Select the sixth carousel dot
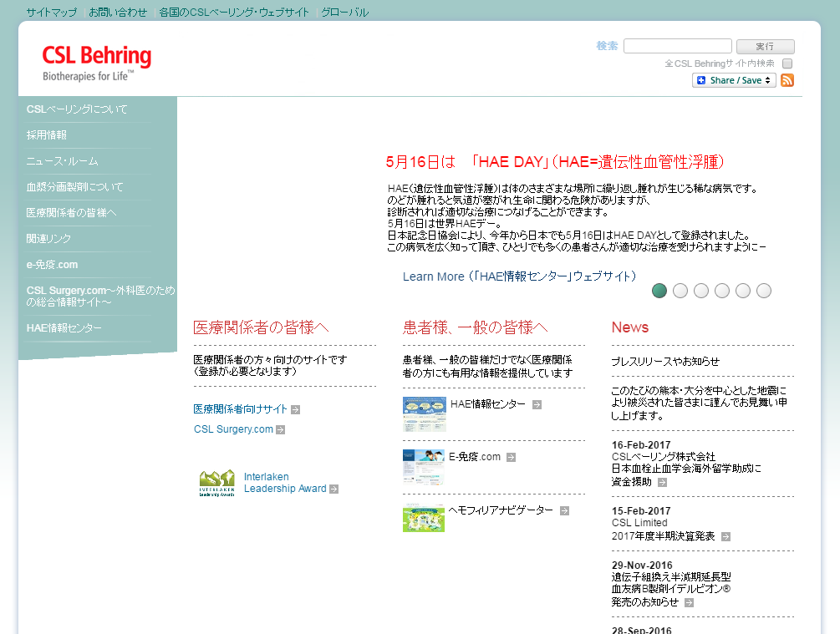 click(764, 291)
